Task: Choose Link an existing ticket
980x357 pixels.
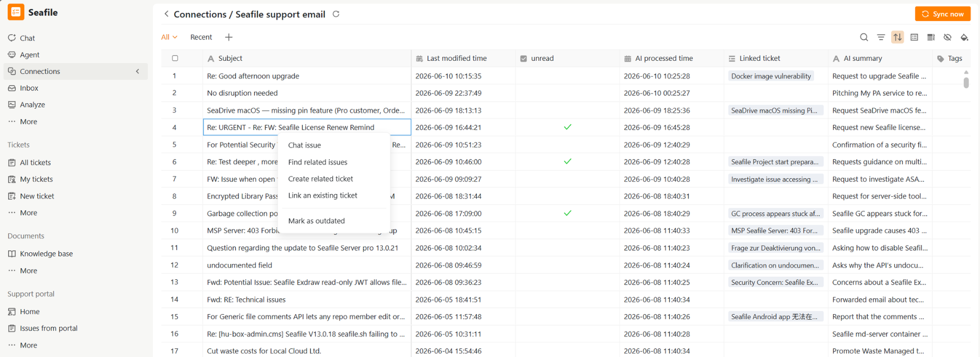Action: pyautogui.click(x=334, y=196)
